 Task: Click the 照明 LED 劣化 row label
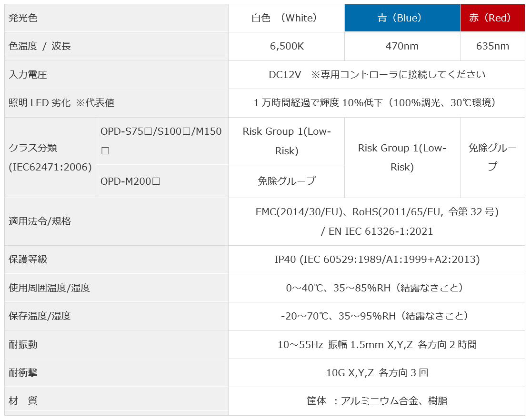(x=116, y=103)
